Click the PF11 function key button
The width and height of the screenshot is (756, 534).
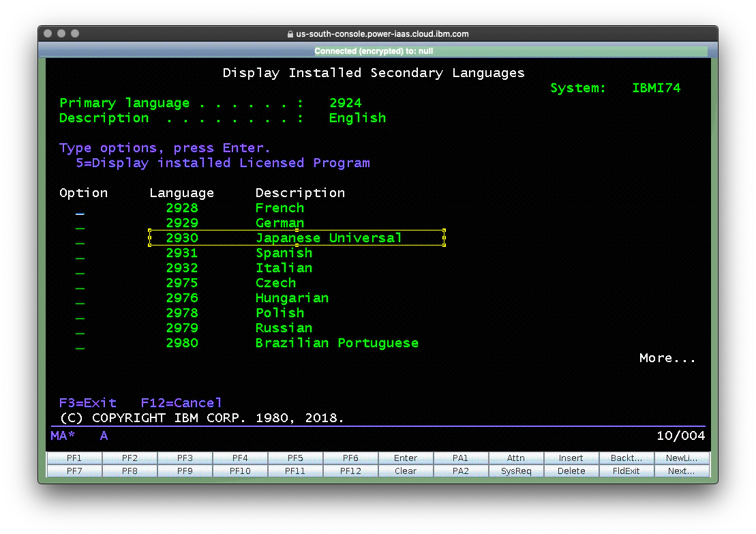coord(295,471)
